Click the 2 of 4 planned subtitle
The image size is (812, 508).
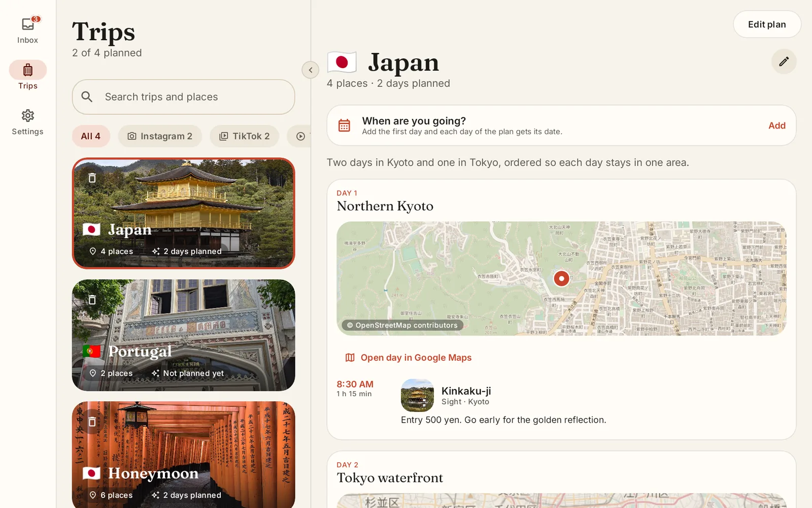tap(107, 53)
